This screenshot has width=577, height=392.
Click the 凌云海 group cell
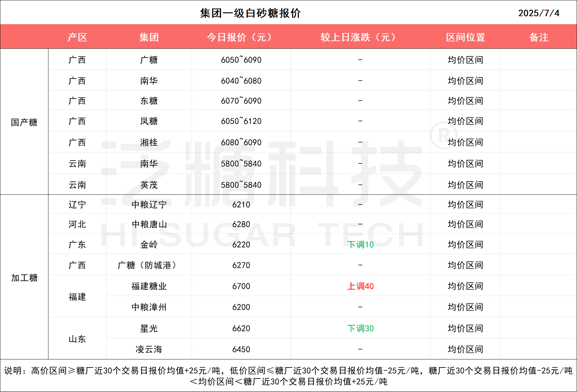coord(149,349)
